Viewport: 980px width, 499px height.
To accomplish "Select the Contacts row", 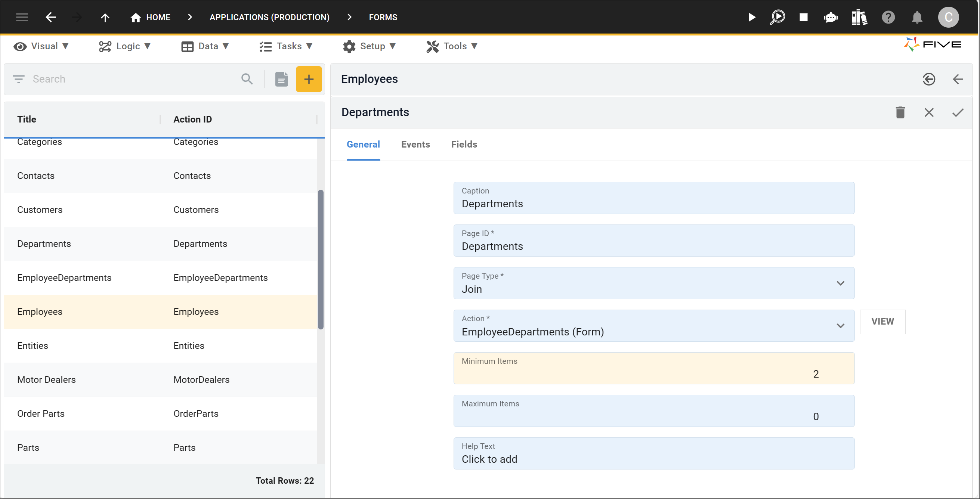I will [160, 176].
